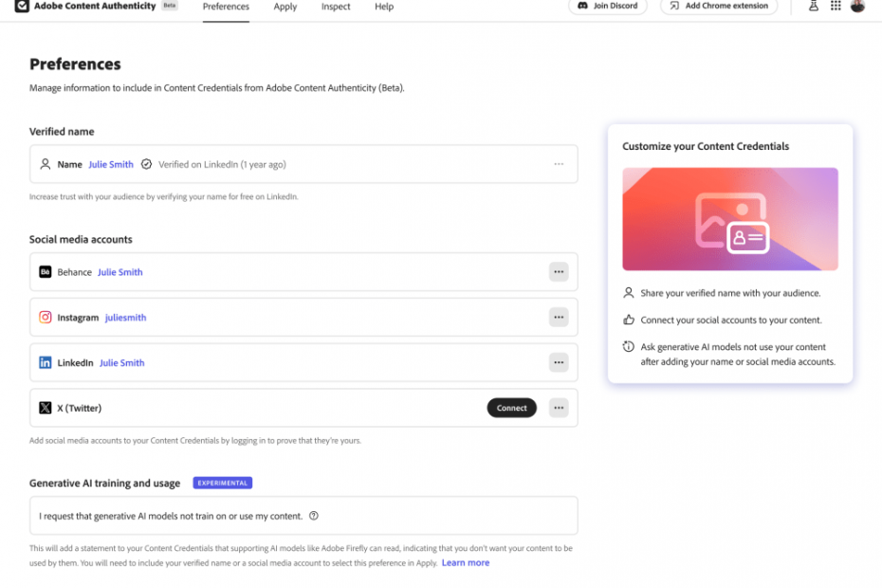Click person icon next to Share your verified name

[629, 293]
